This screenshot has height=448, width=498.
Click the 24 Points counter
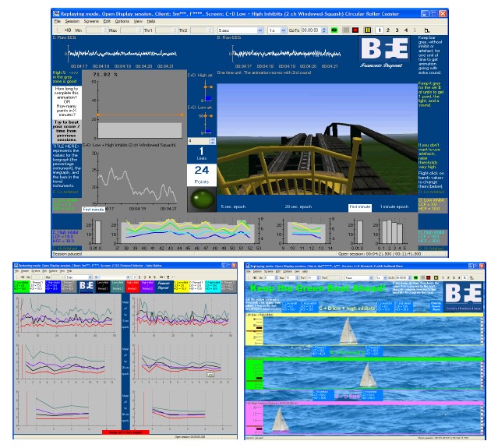click(x=202, y=175)
